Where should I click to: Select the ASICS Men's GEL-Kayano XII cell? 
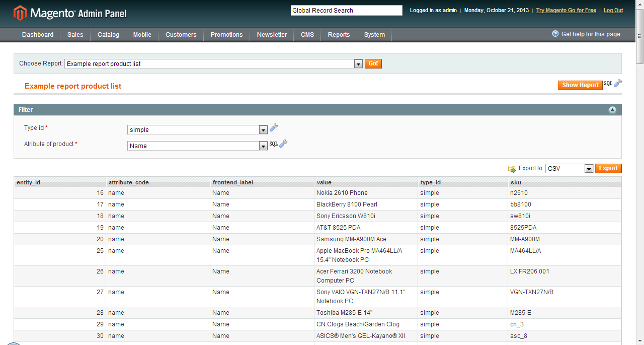[366, 336]
